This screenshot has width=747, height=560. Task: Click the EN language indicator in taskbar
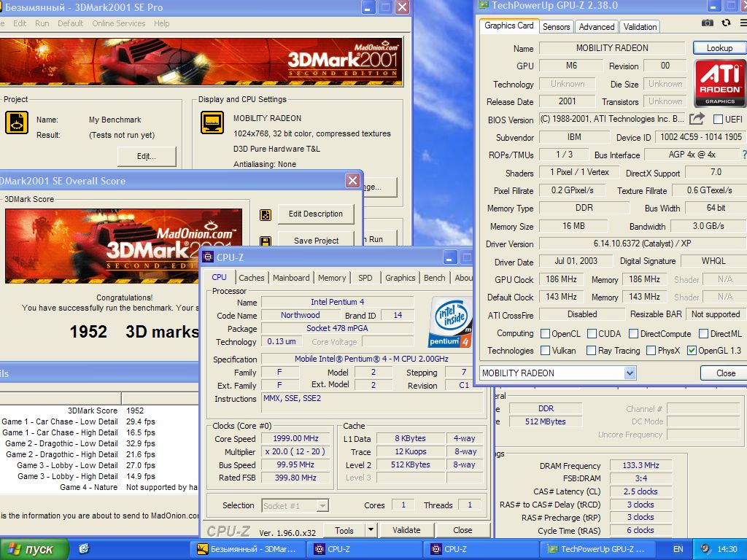(678, 549)
